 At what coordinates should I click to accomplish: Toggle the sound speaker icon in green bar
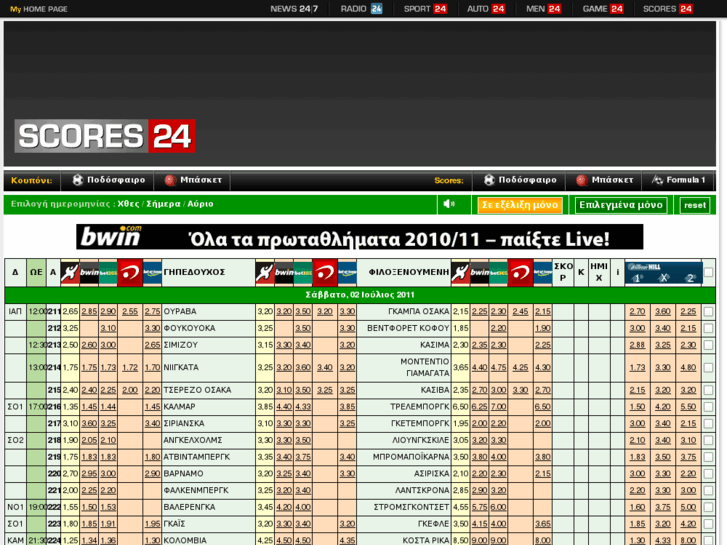pos(449,204)
